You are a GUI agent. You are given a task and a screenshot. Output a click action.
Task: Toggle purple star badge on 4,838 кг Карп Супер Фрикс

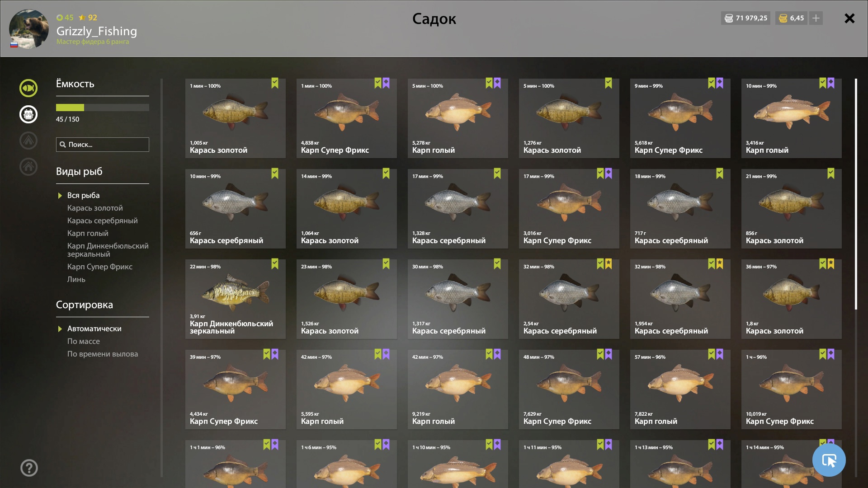tap(386, 83)
